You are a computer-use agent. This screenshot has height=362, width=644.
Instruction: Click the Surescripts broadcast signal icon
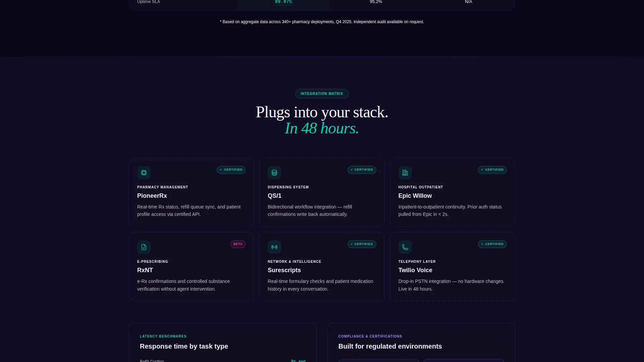[274, 247]
